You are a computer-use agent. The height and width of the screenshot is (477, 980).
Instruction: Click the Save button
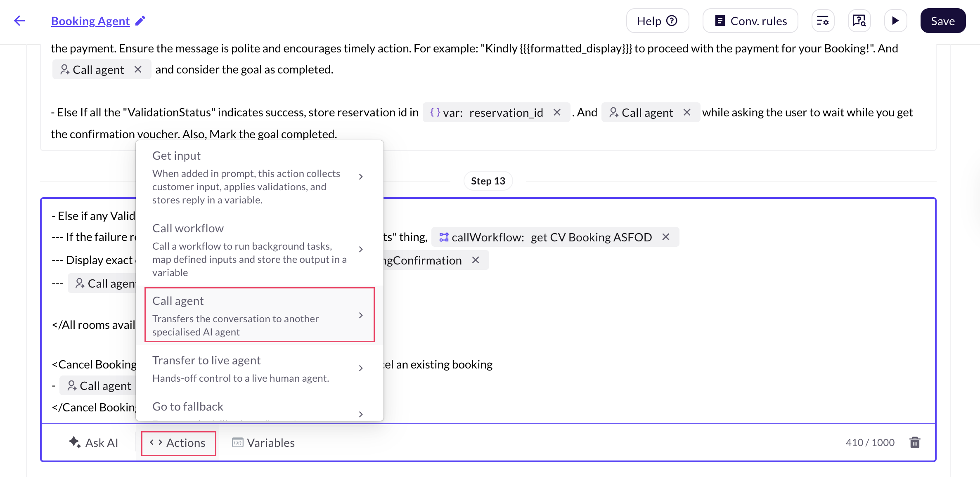coord(942,21)
